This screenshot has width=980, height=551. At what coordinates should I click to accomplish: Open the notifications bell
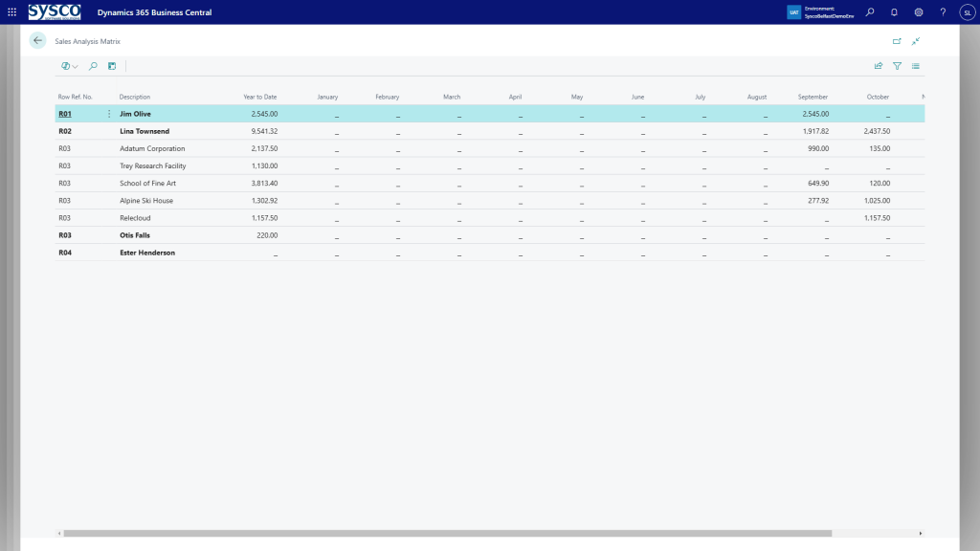tap(894, 12)
